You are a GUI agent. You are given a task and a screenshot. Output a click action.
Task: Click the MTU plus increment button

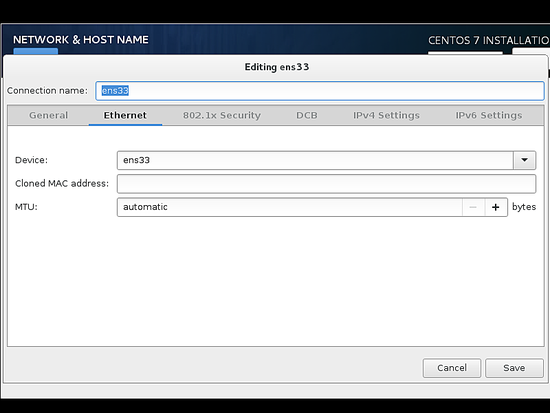[496, 207]
